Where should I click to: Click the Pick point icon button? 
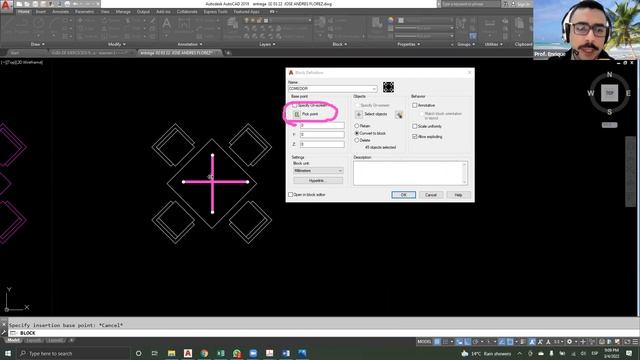coord(297,114)
